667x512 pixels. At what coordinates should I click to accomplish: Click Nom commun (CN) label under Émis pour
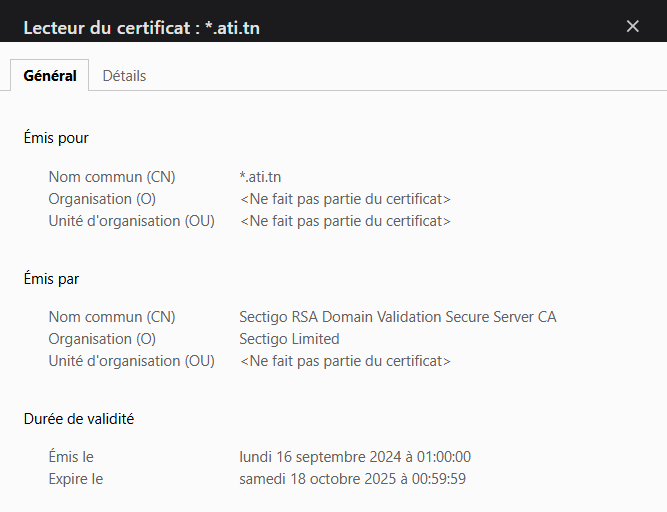(x=112, y=177)
